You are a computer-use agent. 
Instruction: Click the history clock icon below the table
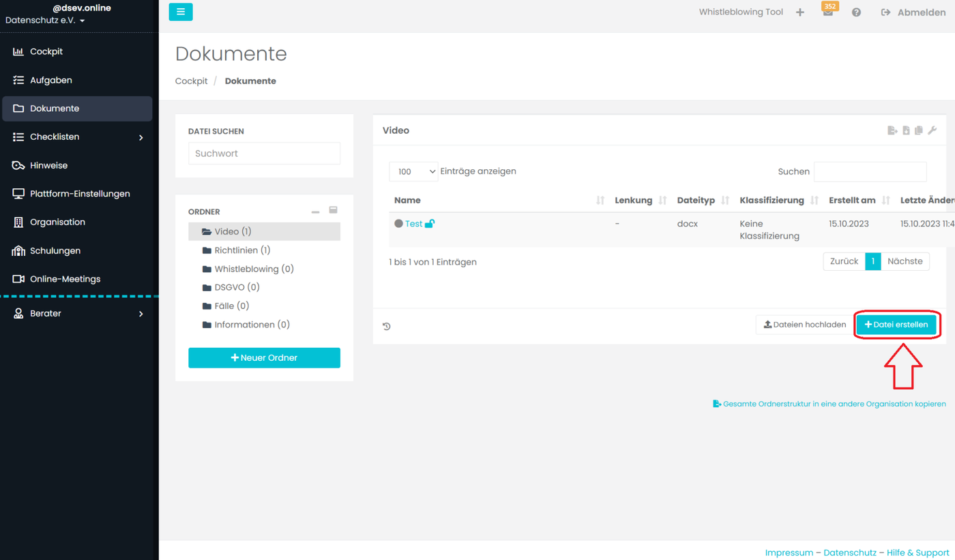[x=387, y=326]
